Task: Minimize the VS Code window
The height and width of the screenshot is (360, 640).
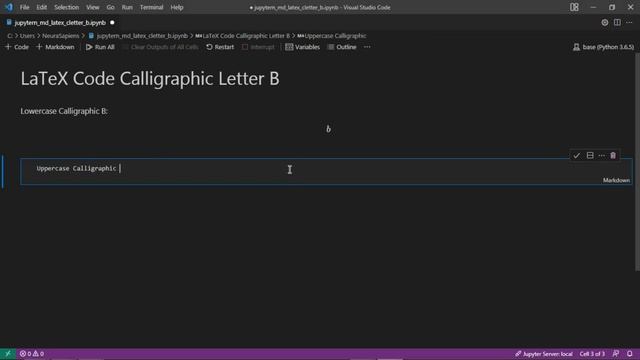Action: (593, 7)
